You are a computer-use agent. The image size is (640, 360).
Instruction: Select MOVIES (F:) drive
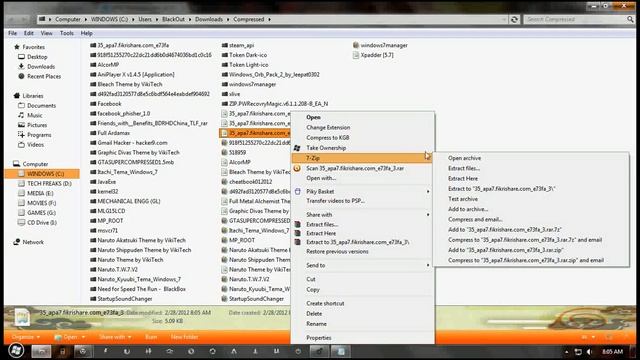coord(41,203)
